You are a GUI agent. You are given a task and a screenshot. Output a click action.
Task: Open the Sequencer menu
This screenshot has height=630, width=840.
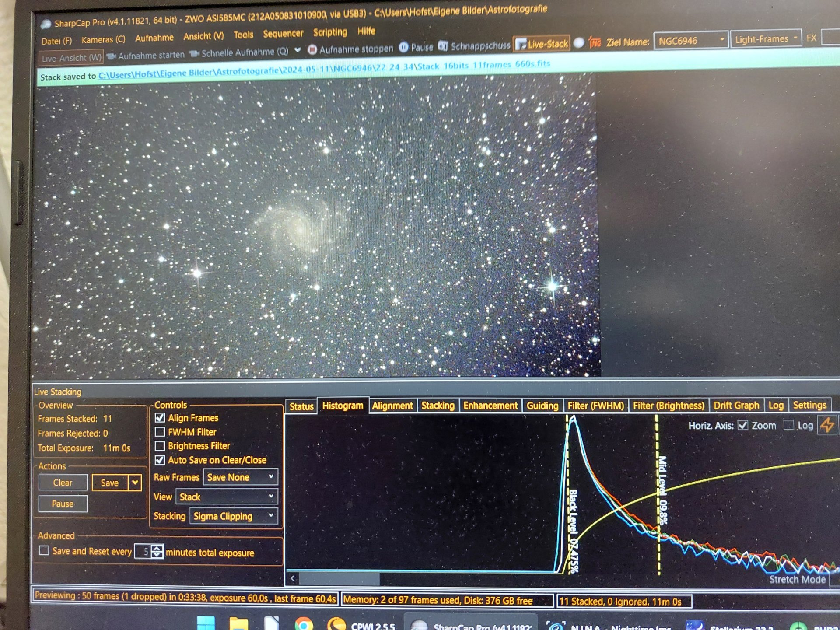[x=283, y=33]
